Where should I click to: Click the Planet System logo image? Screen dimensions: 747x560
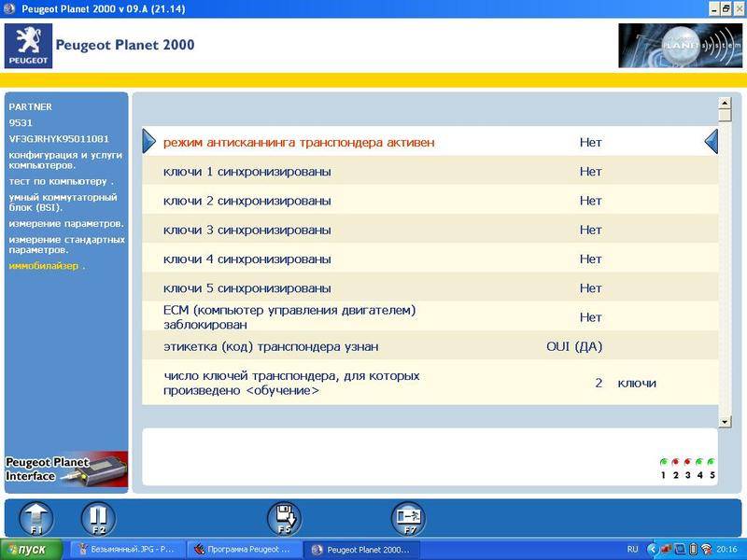point(679,45)
